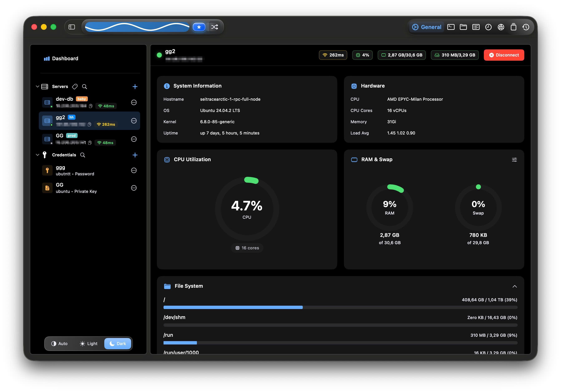Open the file browser folder icon
This screenshot has width=561, height=392.
pyautogui.click(x=463, y=27)
